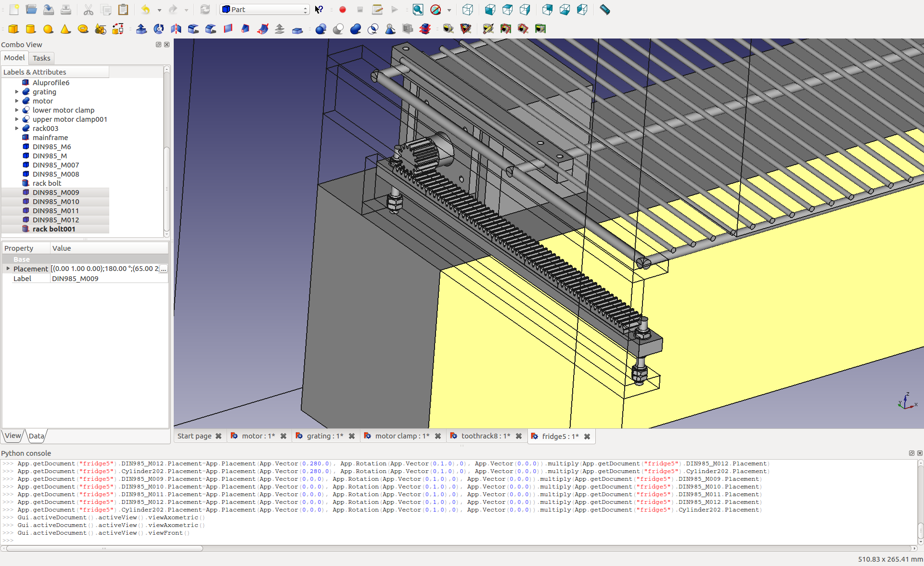Viewport: 924px width, 566px height.
Task: Select mainframe in the model tree
Action: pos(50,137)
